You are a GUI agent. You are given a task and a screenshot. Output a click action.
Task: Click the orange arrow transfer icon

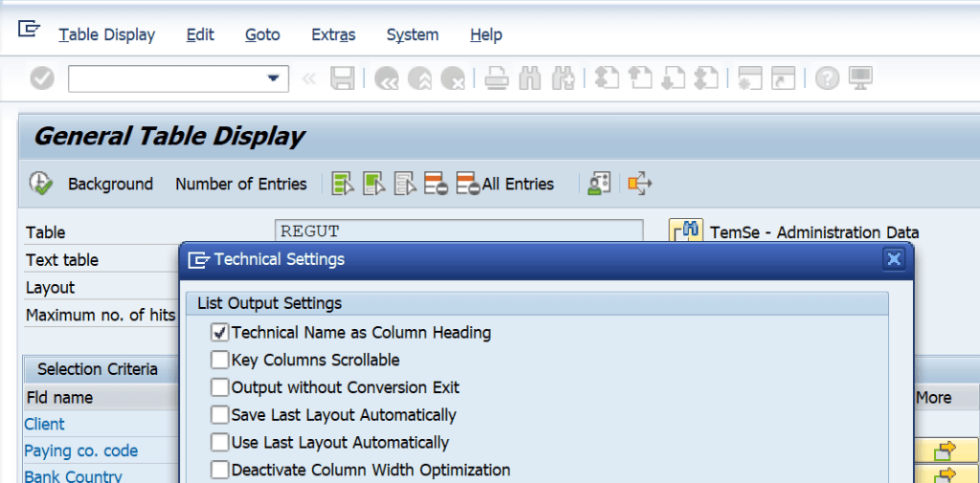(640, 184)
